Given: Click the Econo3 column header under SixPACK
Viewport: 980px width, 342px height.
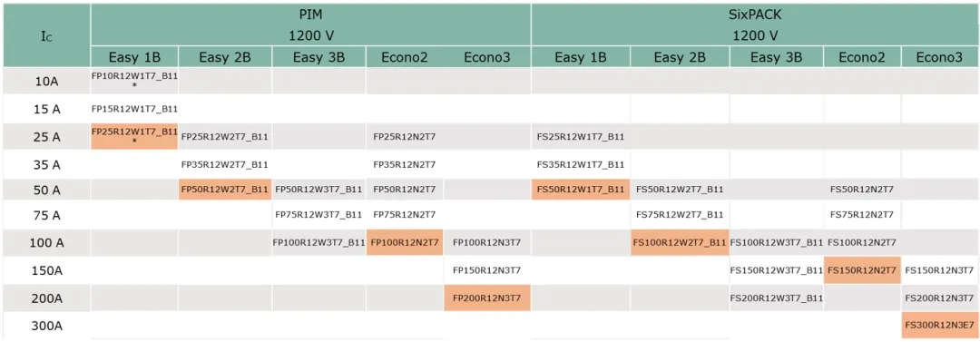Looking at the screenshot, I should pos(939,57).
